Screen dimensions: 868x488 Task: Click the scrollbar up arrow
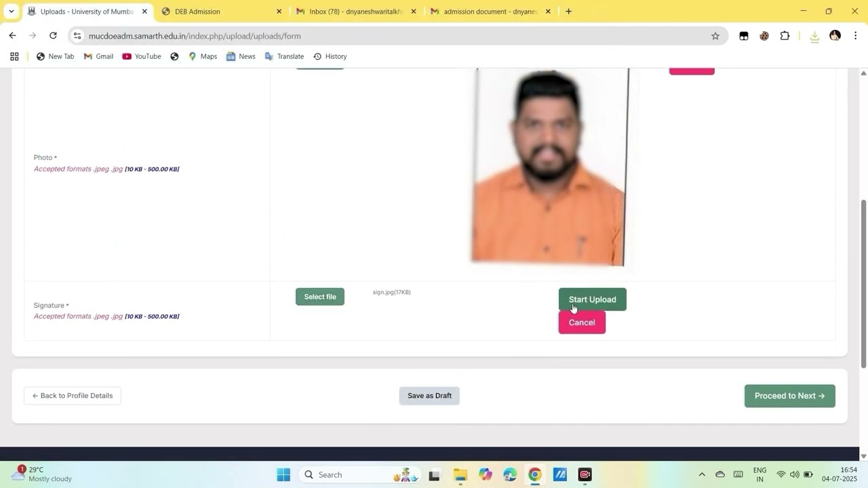(863, 73)
